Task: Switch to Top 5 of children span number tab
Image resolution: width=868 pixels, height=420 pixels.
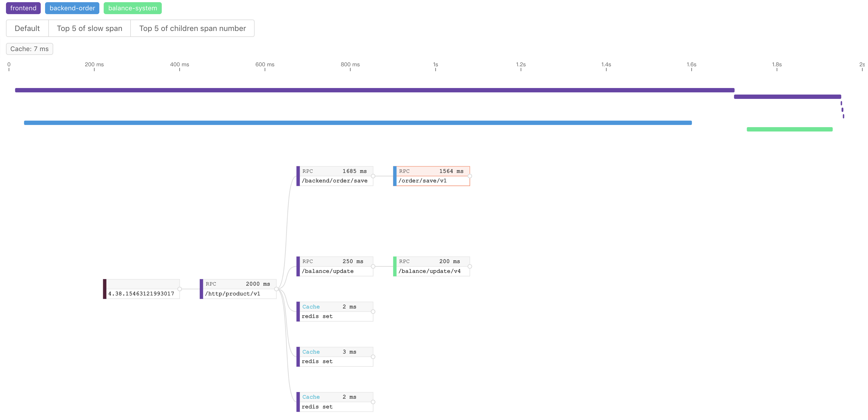Action: [192, 28]
